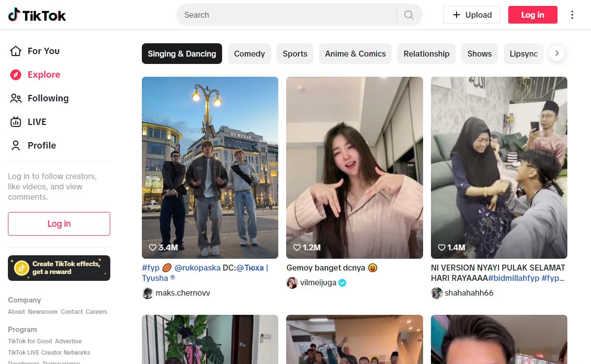Open TikTok LIVE Creator Networks link
Image resolution: width=591 pixels, height=364 pixels.
[49, 353]
